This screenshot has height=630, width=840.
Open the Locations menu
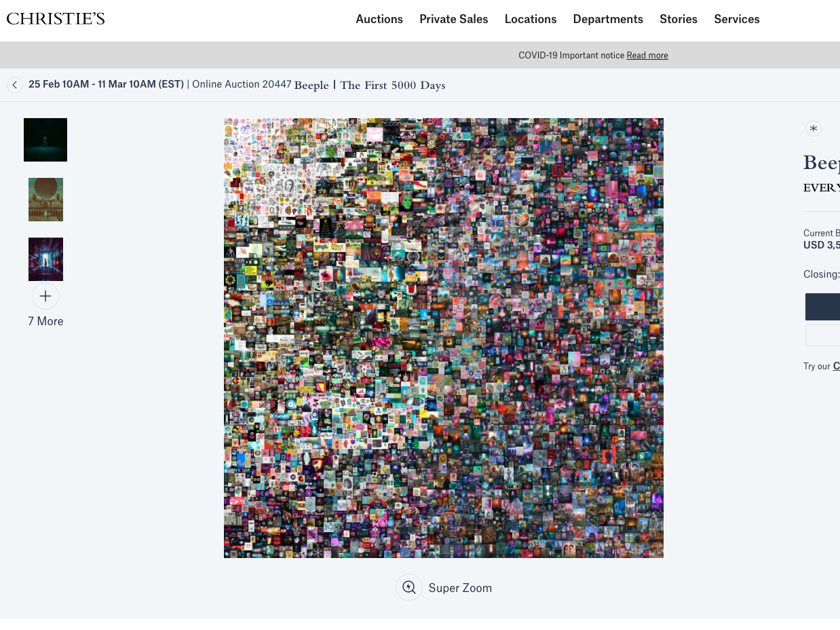pyautogui.click(x=531, y=19)
